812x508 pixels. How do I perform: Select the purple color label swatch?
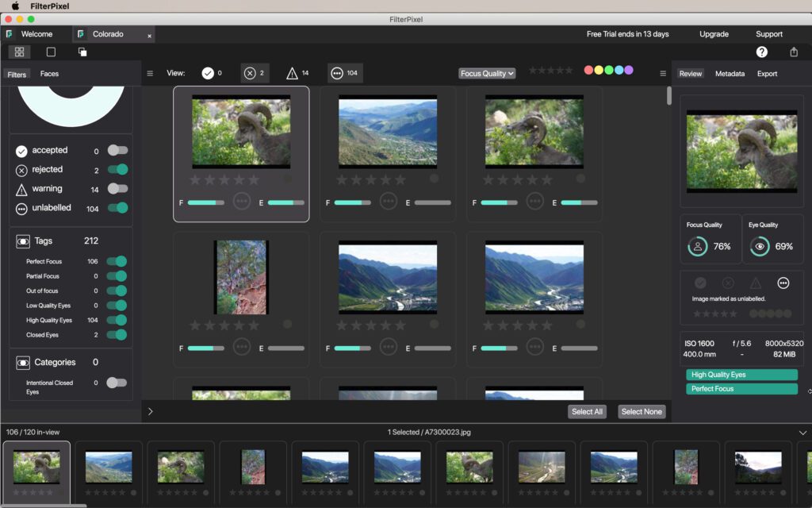click(629, 70)
